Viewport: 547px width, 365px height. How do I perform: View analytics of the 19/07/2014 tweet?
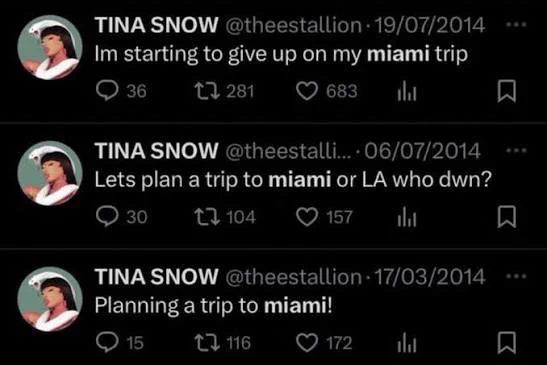(407, 91)
